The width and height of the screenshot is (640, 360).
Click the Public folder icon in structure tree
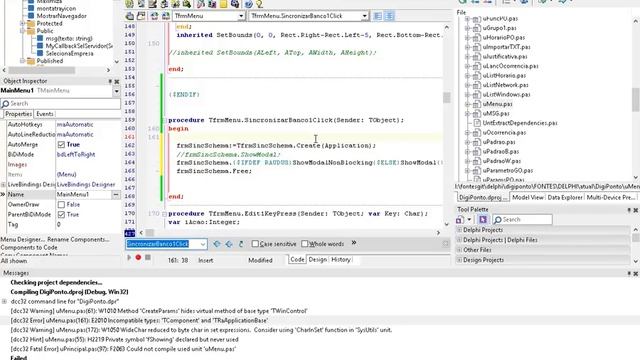click(31, 31)
